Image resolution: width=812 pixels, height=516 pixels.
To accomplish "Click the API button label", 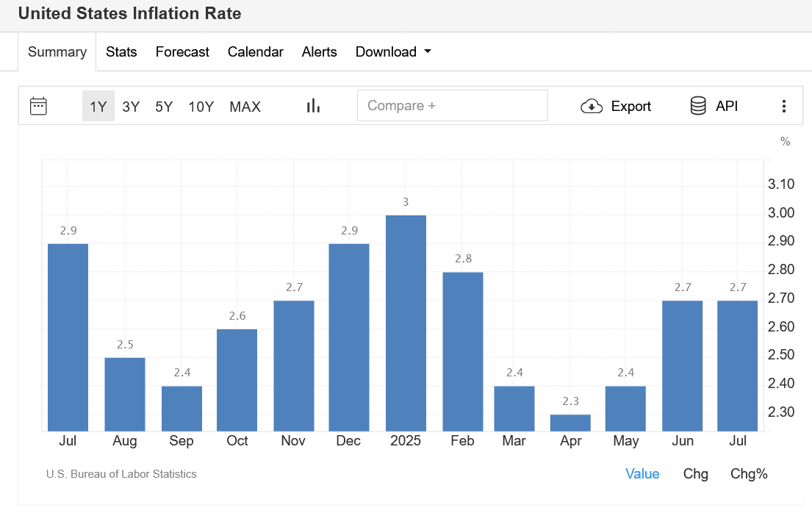I will 727,106.
